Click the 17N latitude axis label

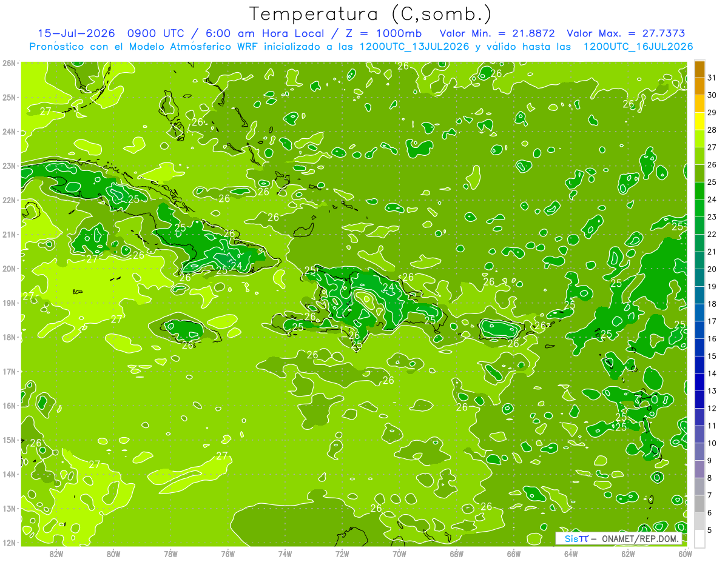coord(9,371)
